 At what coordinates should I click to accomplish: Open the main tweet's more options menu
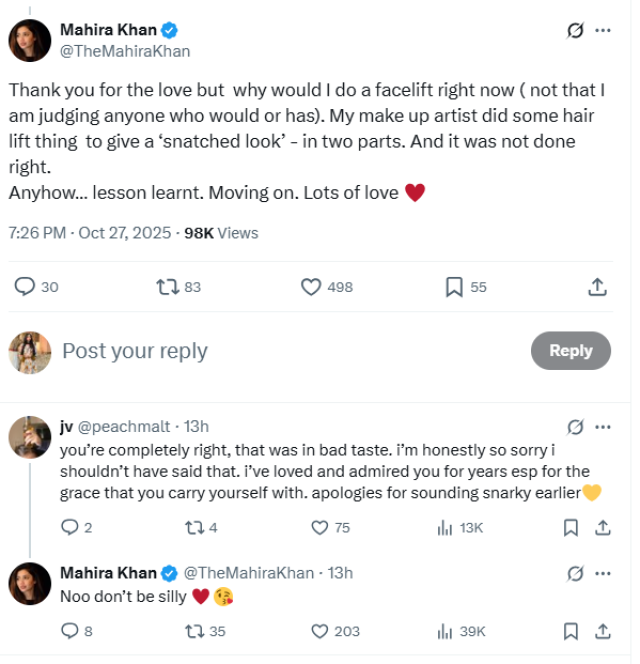(x=603, y=30)
